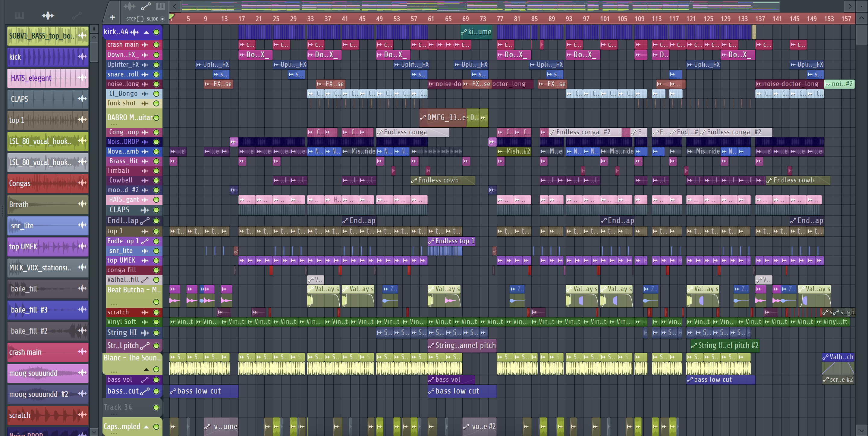Select the vo..e #2 clip on Caps track
This screenshot has width=868, height=436.
(x=480, y=427)
